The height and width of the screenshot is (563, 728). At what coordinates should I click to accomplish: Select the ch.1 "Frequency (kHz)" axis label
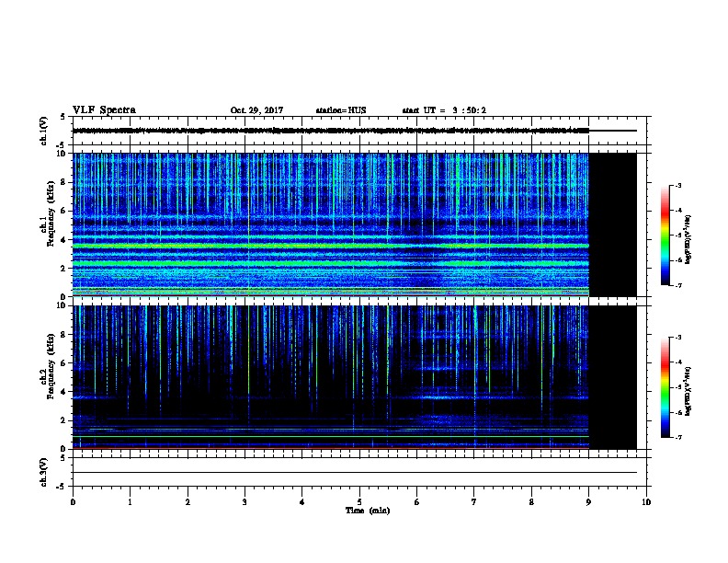click(x=51, y=214)
